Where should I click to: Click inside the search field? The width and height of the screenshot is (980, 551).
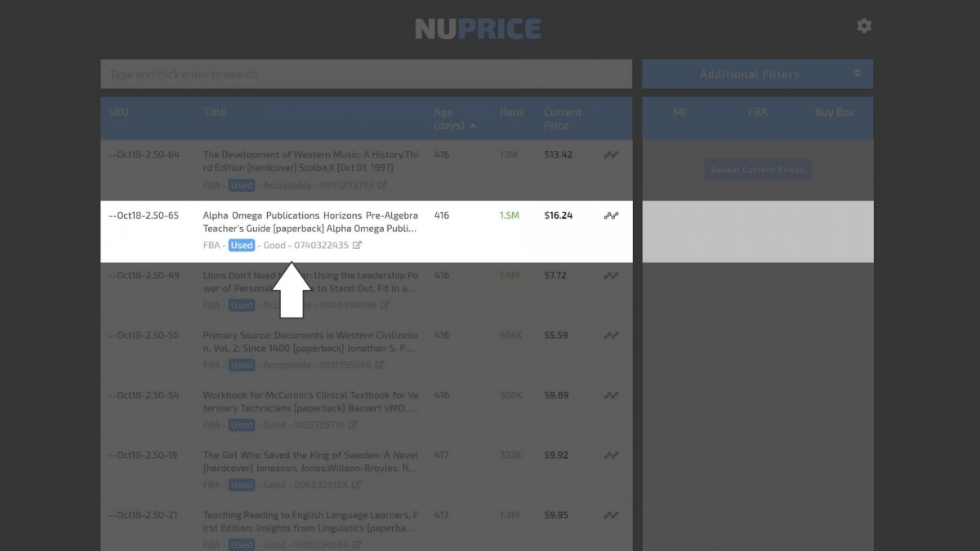point(365,73)
